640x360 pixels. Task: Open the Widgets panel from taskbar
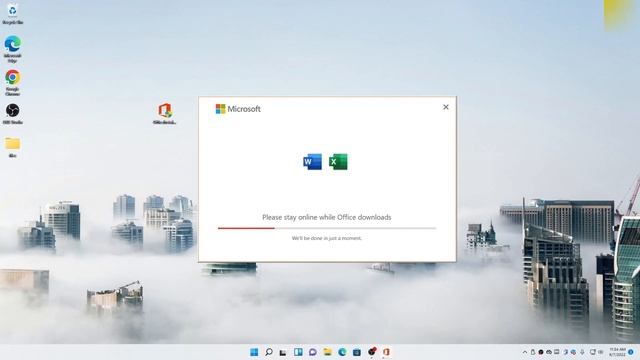298,352
